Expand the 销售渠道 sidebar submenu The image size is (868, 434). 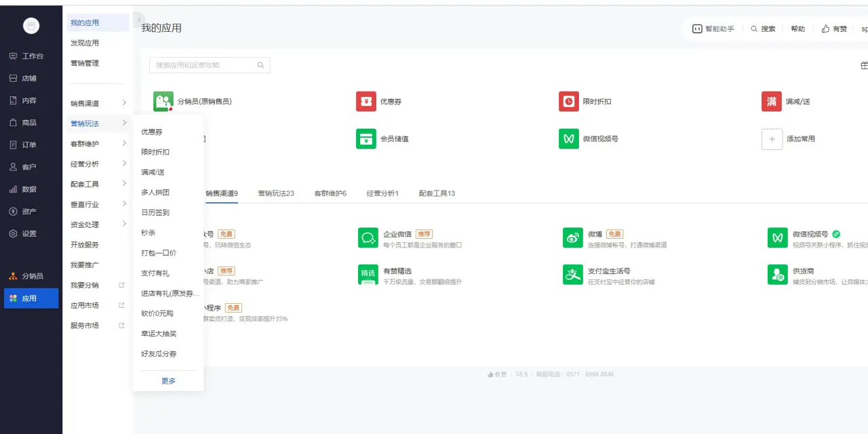coord(124,103)
